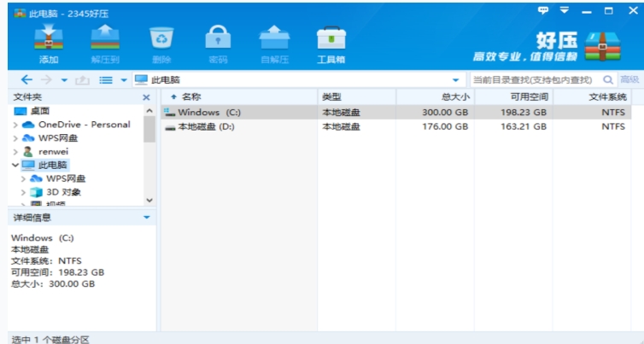Expand OneDrive - Personal tree node
The height and width of the screenshot is (344, 644).
(x=15, y=125)
